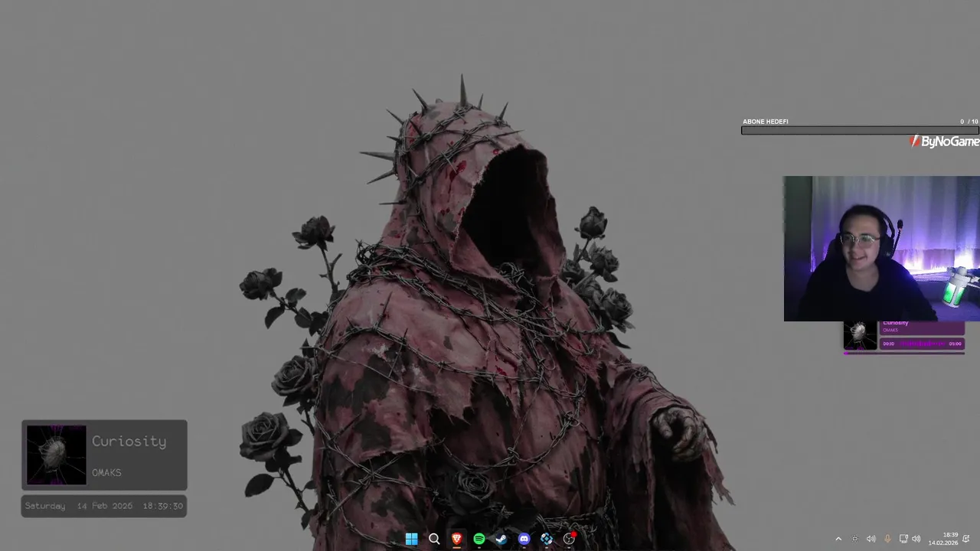Open the Windows Start menu

(411, 539)
